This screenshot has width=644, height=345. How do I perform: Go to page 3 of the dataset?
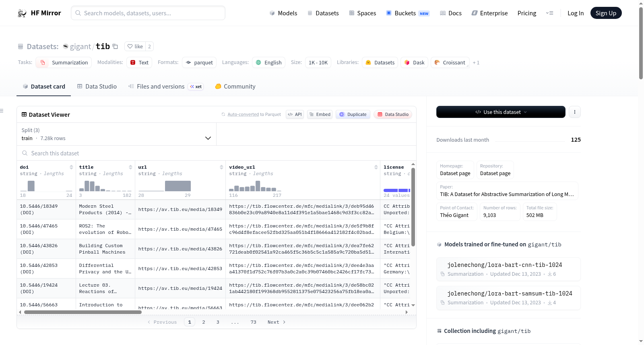point(218,322)
